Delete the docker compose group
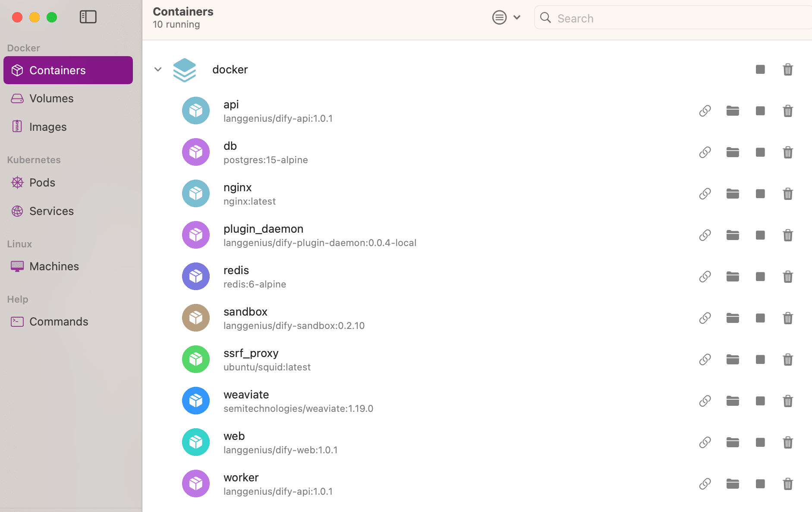This screenshot has height=512, width=812. [x=788, y=70]
